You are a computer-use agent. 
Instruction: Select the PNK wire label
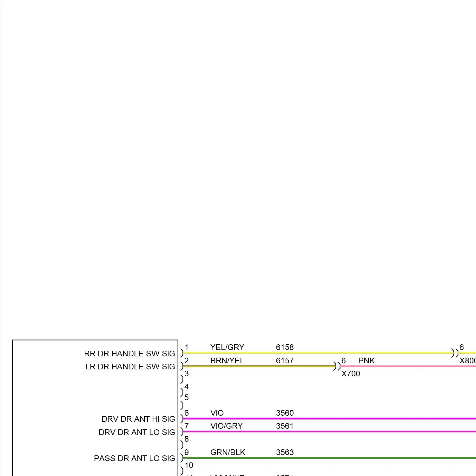[x=366, y=360]
